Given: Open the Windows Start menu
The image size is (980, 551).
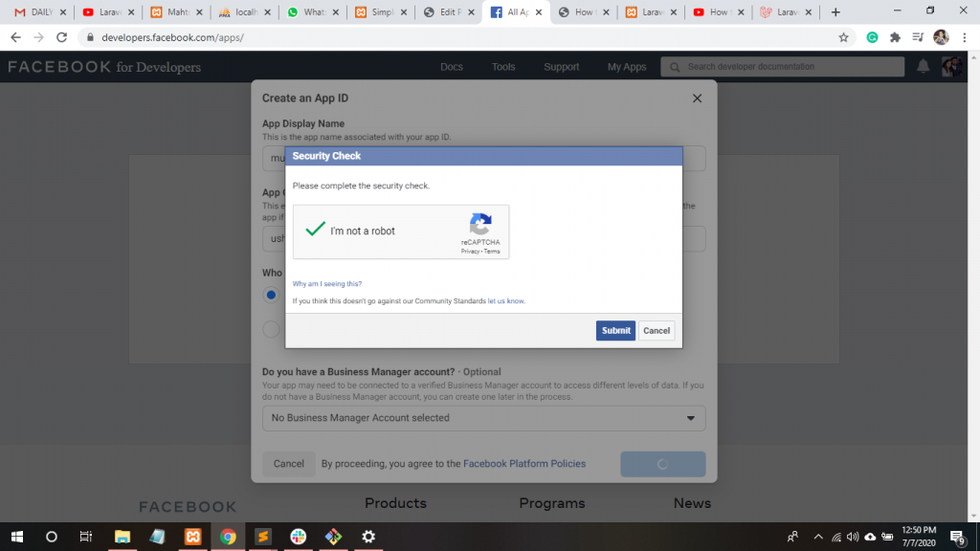Looking at the screenshot, I should (x=17, y=537).
